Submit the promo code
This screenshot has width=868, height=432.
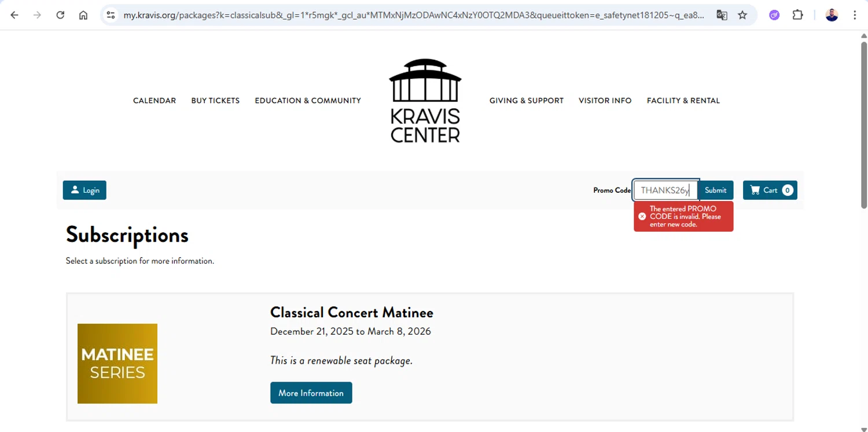click(715, 190)
